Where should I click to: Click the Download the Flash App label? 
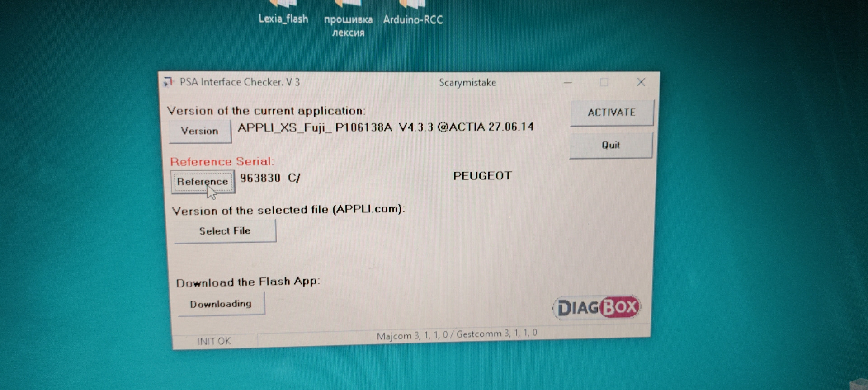pos(248,282)
